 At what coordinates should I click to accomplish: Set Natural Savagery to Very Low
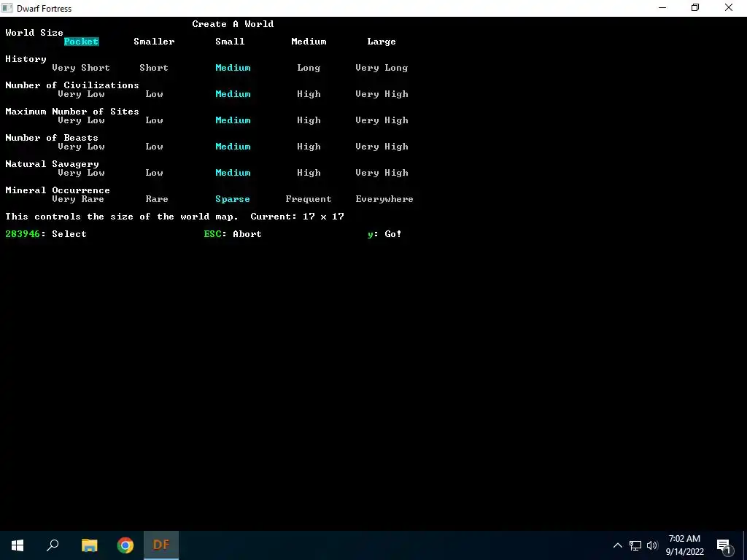click(81, 172)
